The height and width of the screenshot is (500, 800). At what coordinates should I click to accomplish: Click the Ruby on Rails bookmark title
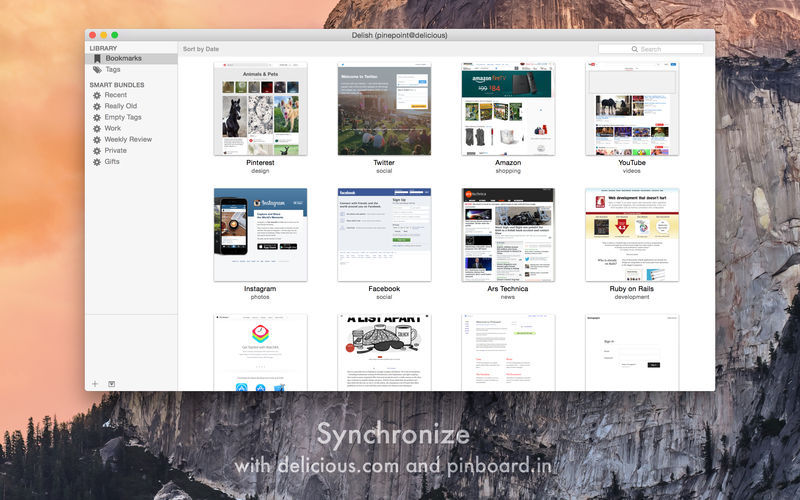(631, 289)
